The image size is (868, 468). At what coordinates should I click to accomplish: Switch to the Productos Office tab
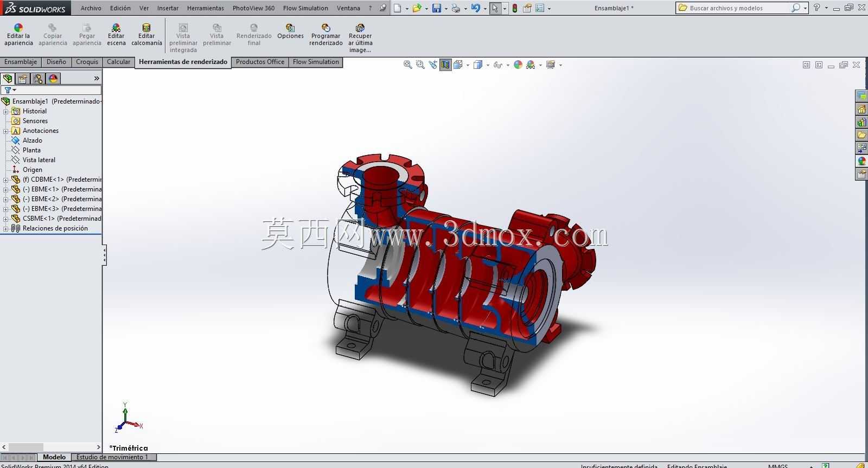point(260,62)
